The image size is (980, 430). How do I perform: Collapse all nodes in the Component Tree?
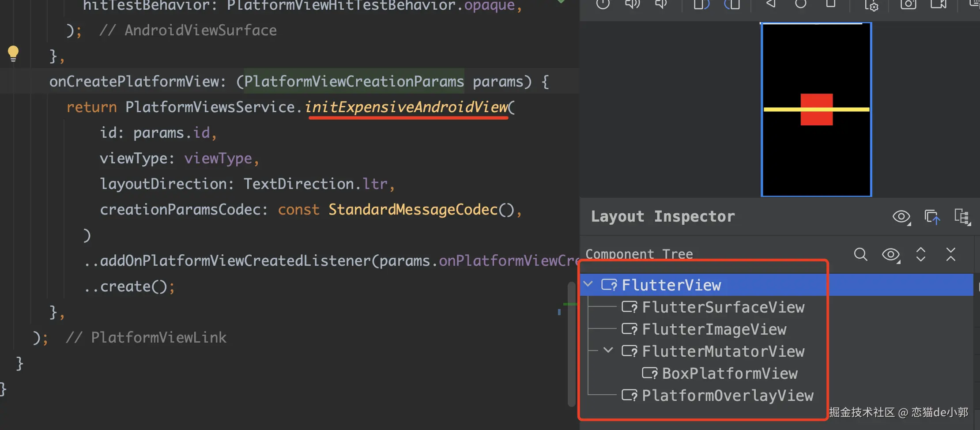[x=951, y=254]
